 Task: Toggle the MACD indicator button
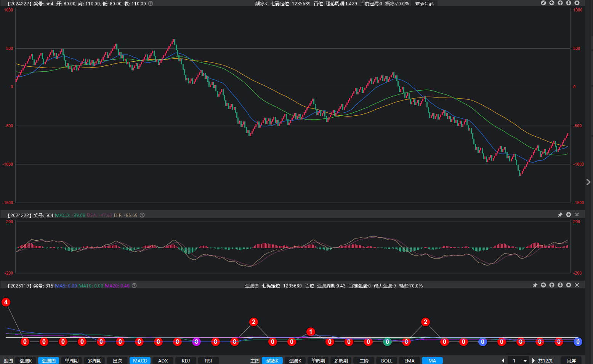coord(140,361)
